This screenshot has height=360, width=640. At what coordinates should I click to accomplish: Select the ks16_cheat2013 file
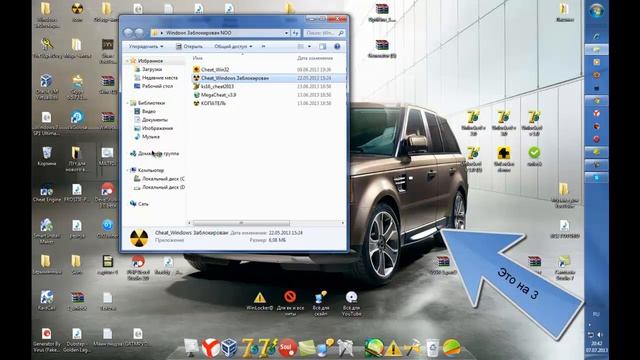217,86
